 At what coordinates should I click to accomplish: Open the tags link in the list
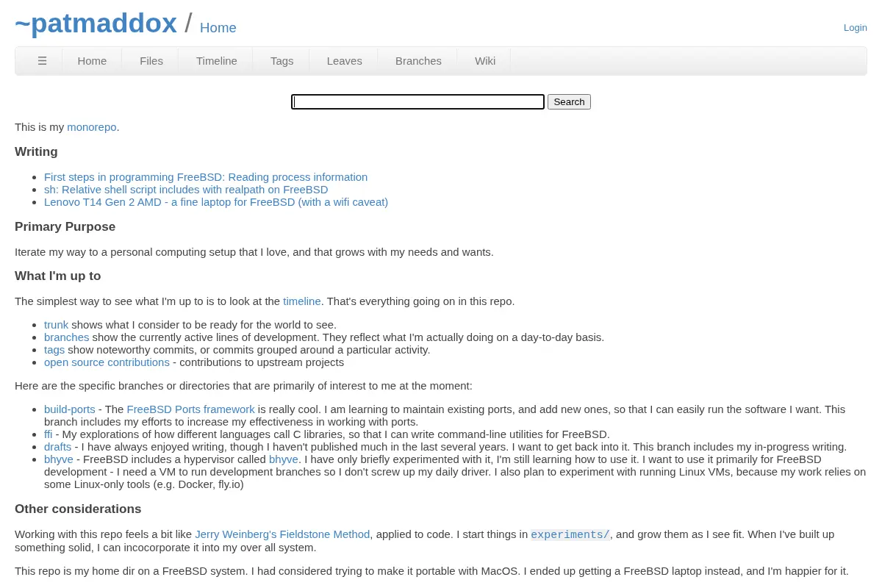tap(54, 350)
